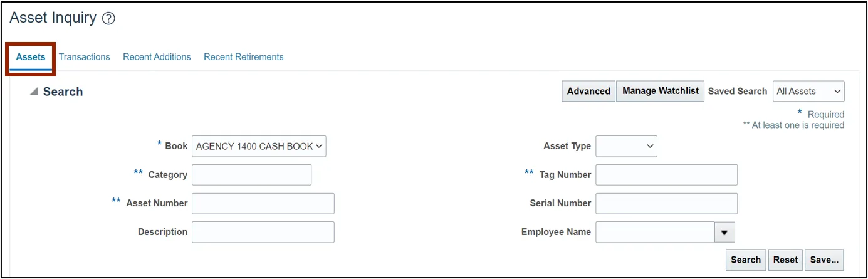This screenshot has height=279, width=868.
Task: Open the Employee Name dropdown arrow
Action: (724, 232)
